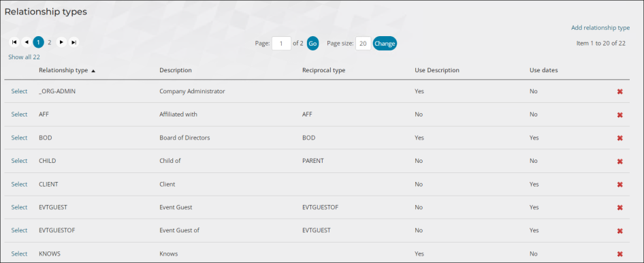Select the BOD row
The height and width of the screenshot is (263, 644).
coord(19,138)
